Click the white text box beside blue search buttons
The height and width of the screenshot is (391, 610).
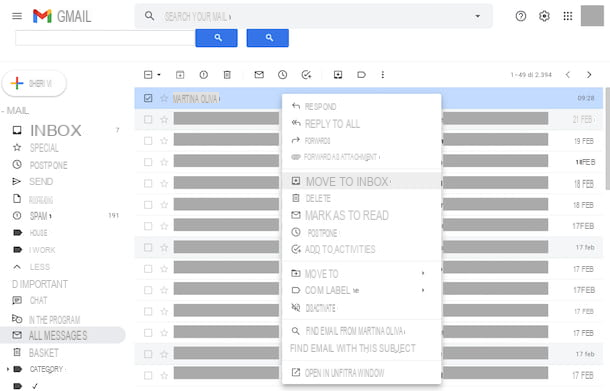click(105, 38)
